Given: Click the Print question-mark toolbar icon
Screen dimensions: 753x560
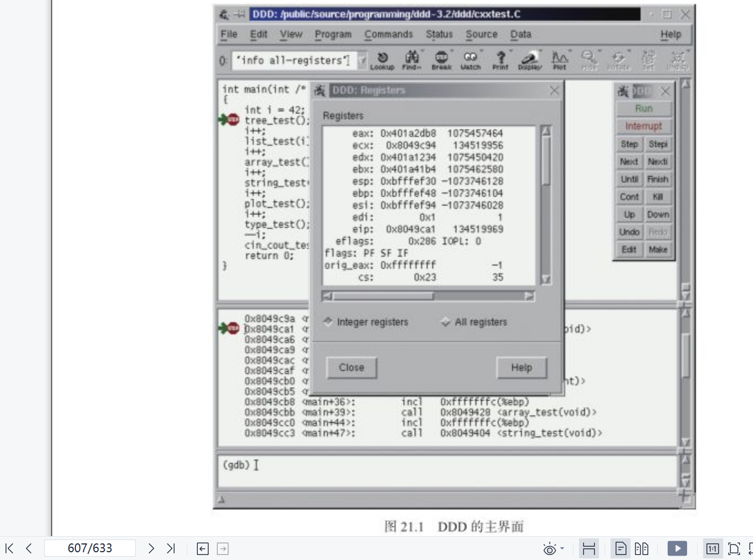Looking at the screenshot, I should click(x=500, y=60).
